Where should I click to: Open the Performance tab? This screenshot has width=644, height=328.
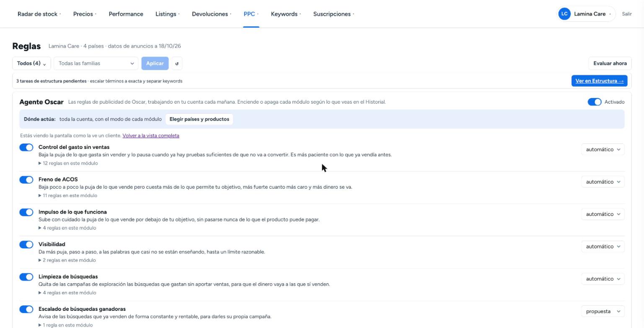[126, 14]
